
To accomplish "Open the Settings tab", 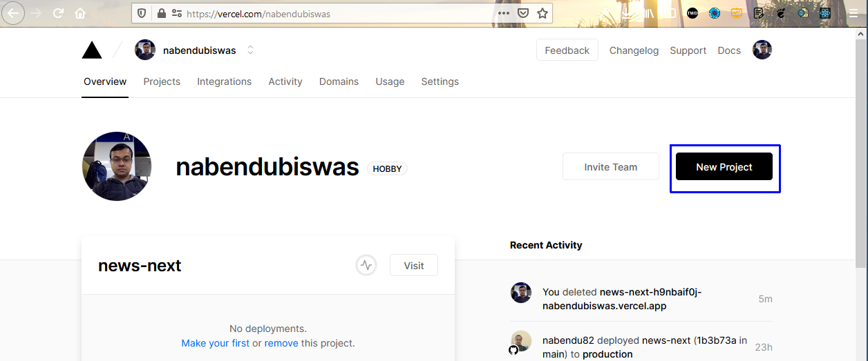I will click(x=440, y=81).
